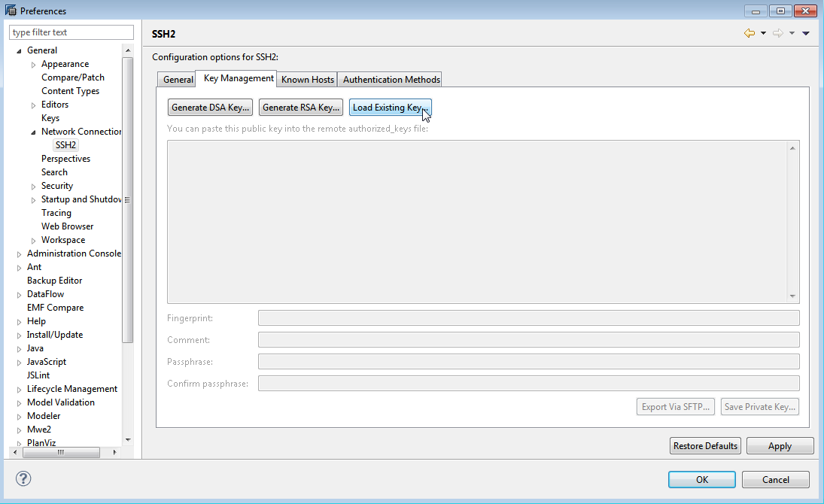Viewport: 824px width, 504px height.
Task: Click the help question mark icon
Action: click(x=23, y=478)
